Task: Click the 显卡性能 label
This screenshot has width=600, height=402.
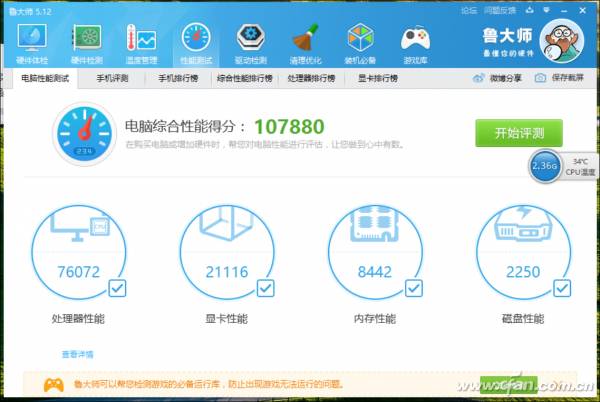Action: [227, 319]
